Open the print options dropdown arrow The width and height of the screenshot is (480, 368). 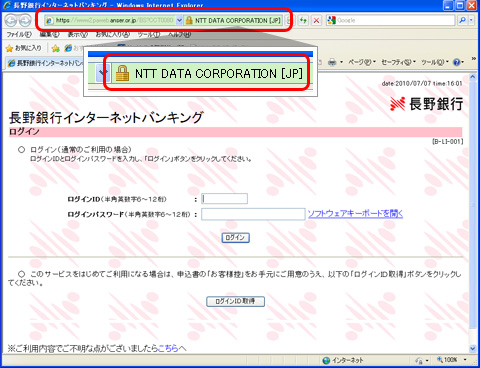(x=341, y=62)
